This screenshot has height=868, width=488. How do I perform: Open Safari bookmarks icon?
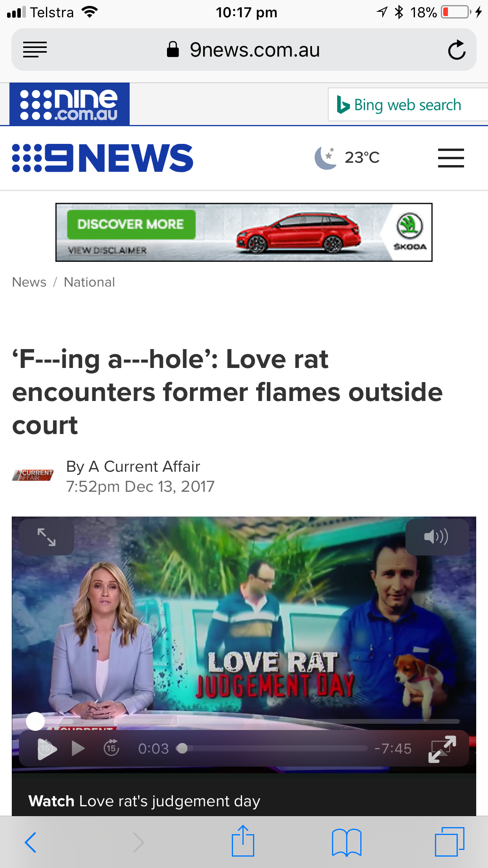click(x=347, y=842)
